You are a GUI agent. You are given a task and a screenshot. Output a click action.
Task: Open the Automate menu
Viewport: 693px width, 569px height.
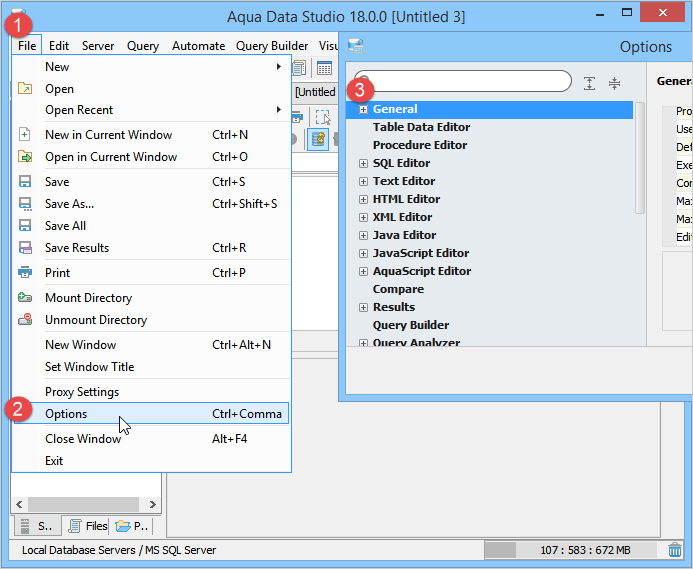(198, 46)
